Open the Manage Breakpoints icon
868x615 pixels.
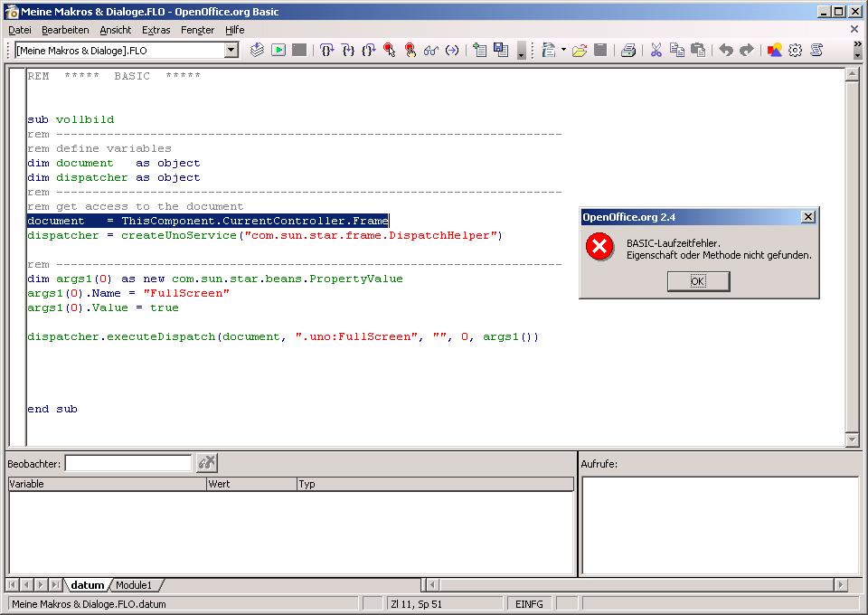pyautogui.click(x=410, y=51)
